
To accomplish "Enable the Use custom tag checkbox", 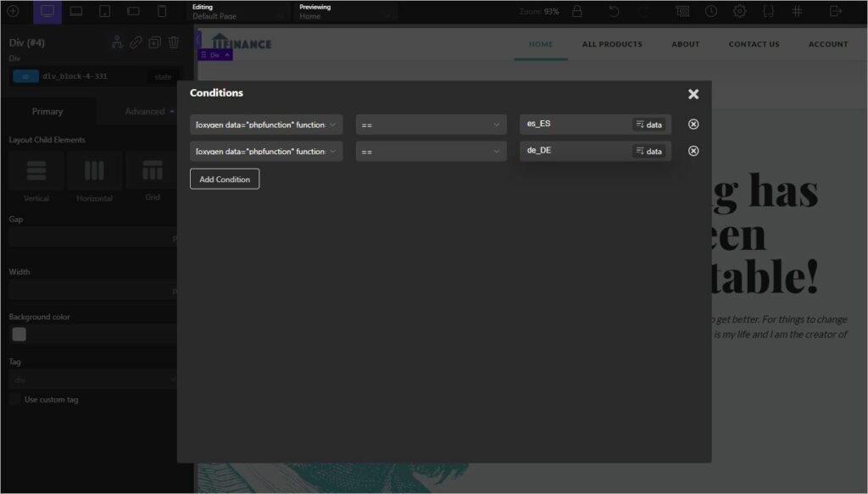I will (14, 399).
